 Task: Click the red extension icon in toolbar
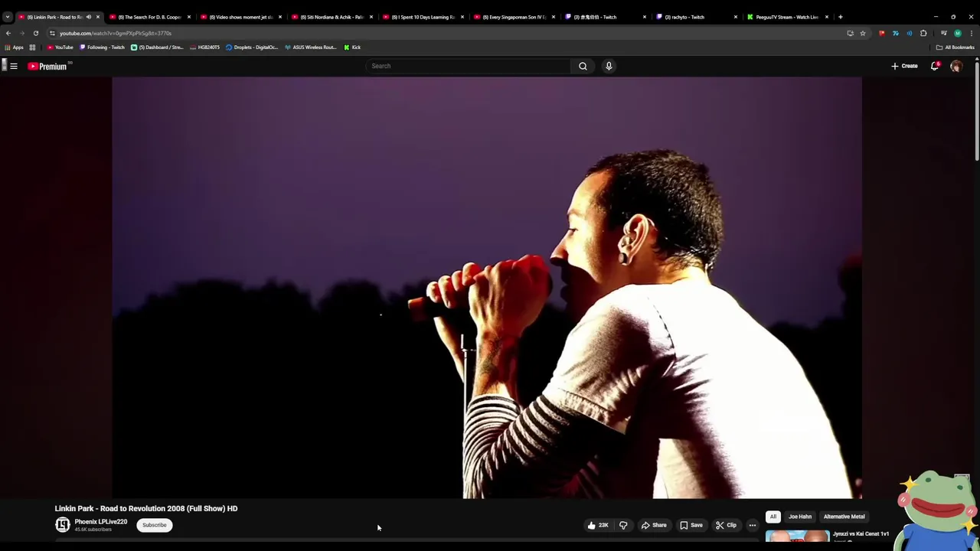click(x=882, y=33)
